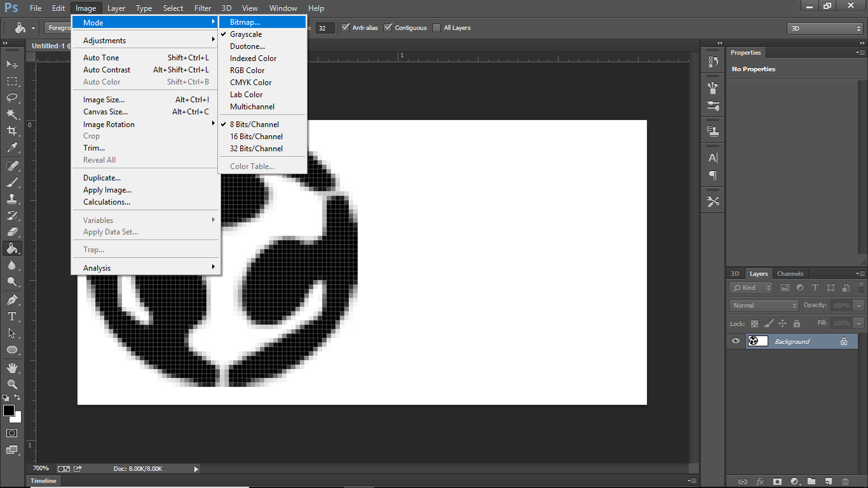868x488 pixels.
Task: Open the layer blend mode Normal dropdown
Action: point(764,306)
